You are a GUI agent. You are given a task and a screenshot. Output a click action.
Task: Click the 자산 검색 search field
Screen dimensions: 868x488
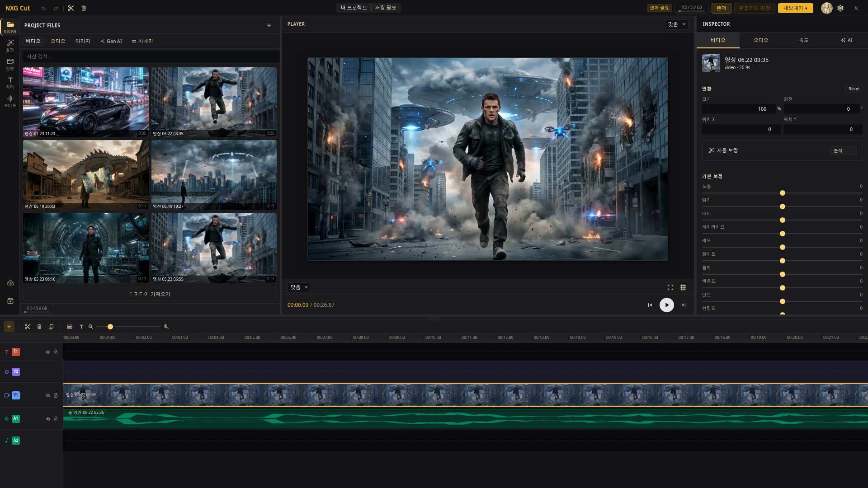pyautogui.click(x=151, y=56)
